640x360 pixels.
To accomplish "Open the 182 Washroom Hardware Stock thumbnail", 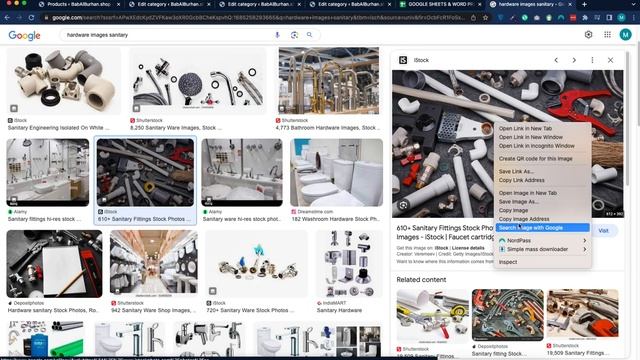I will click(336, 172).
